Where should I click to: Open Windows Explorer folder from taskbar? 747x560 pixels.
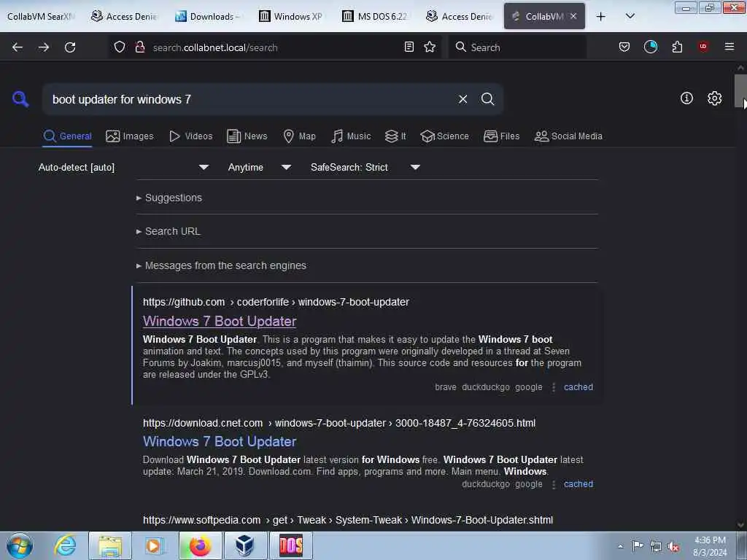pyautogui.click(x=110, y=545)
